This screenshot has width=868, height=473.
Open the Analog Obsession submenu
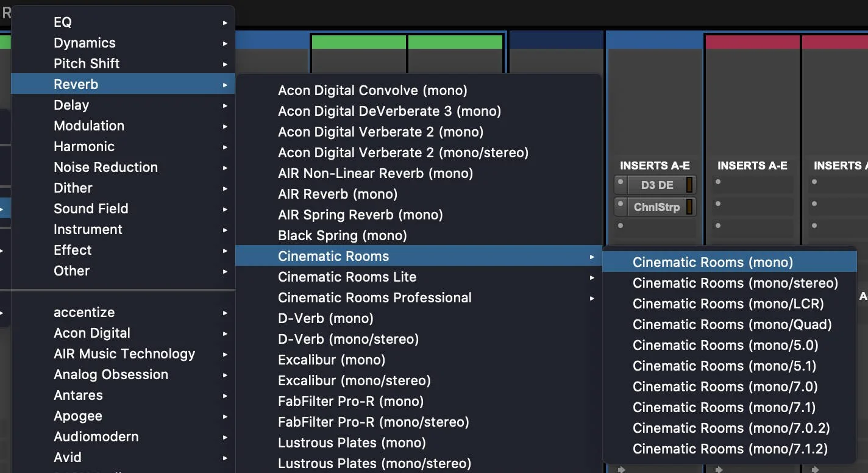click(x=123, y=374)
